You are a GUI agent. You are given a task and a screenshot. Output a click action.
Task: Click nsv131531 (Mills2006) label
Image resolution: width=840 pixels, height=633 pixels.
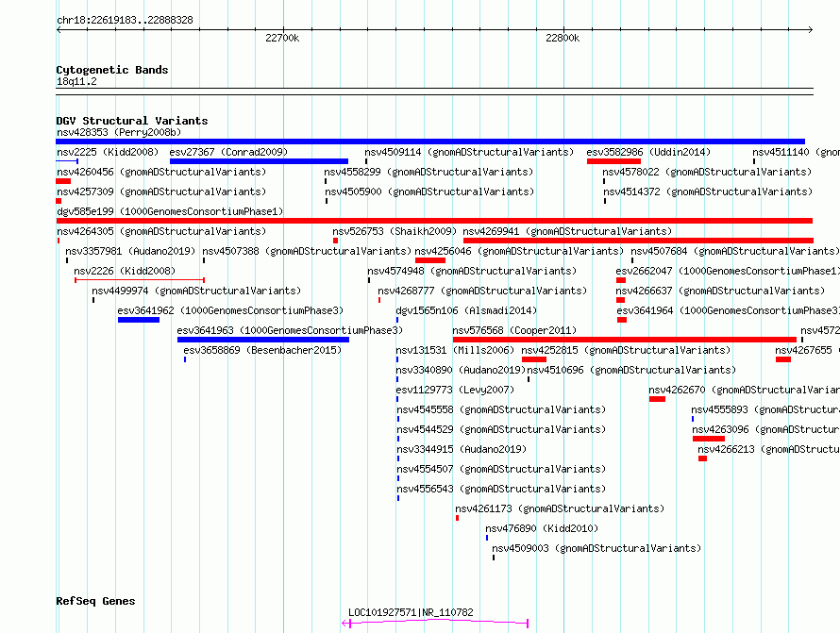click(x=455, y=350)
